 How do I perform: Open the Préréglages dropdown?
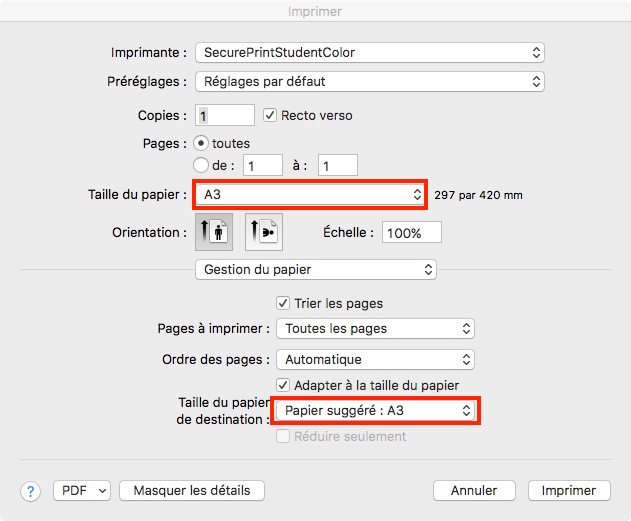click(369, 81)
